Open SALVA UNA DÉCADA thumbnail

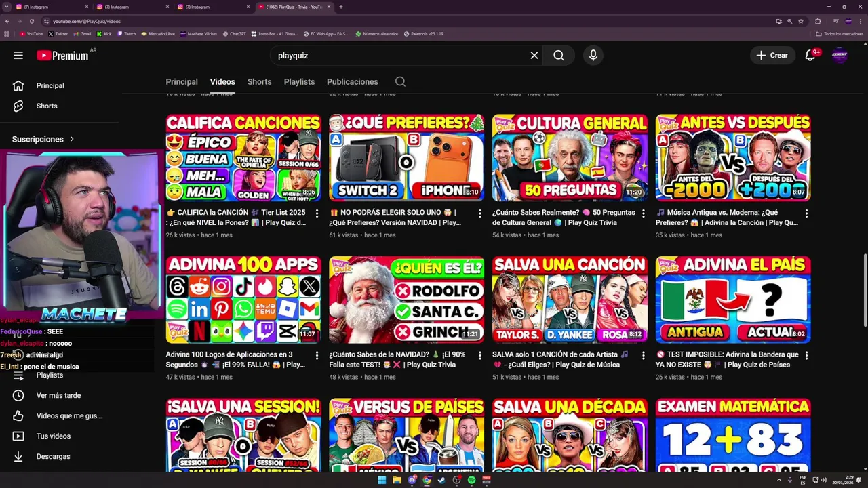[x=570, y=434]
